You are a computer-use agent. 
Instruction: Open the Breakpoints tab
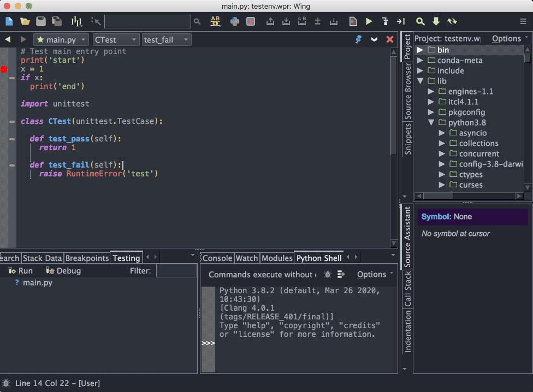(x=87, y=258)
